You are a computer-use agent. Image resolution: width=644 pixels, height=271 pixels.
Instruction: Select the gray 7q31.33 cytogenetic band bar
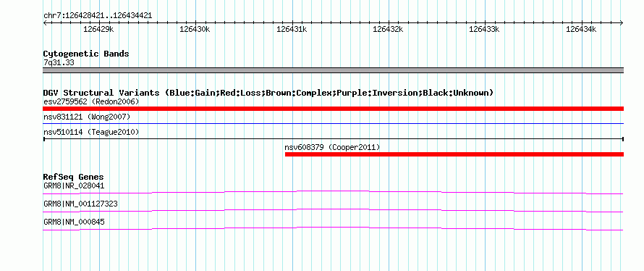tap(333, 70)
